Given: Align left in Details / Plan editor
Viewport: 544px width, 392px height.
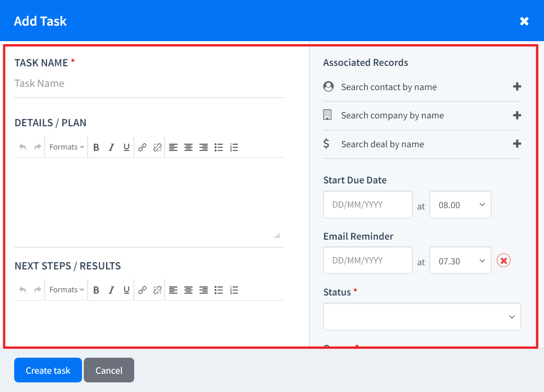Looking at the screenshot, I should click(173, 147).
